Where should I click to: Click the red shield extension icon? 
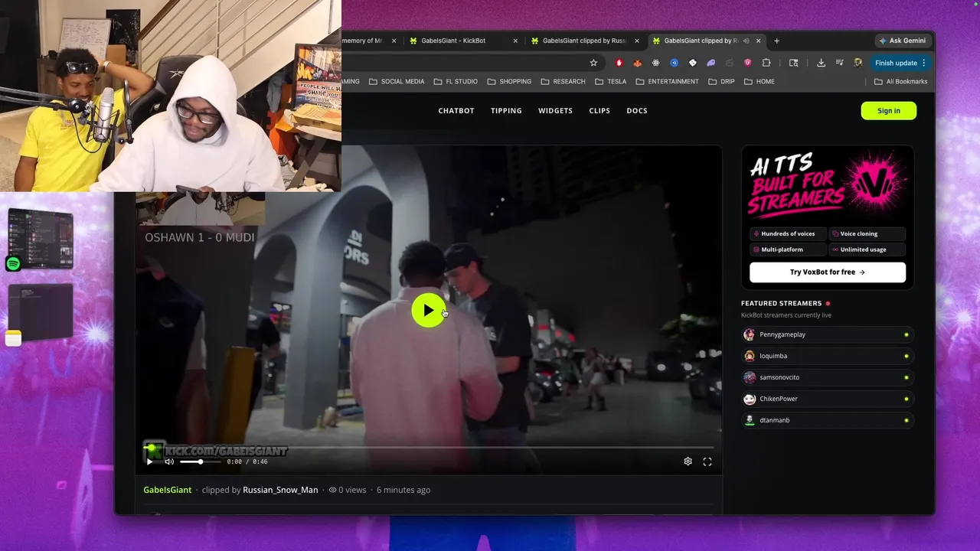(x=619, y=63)
